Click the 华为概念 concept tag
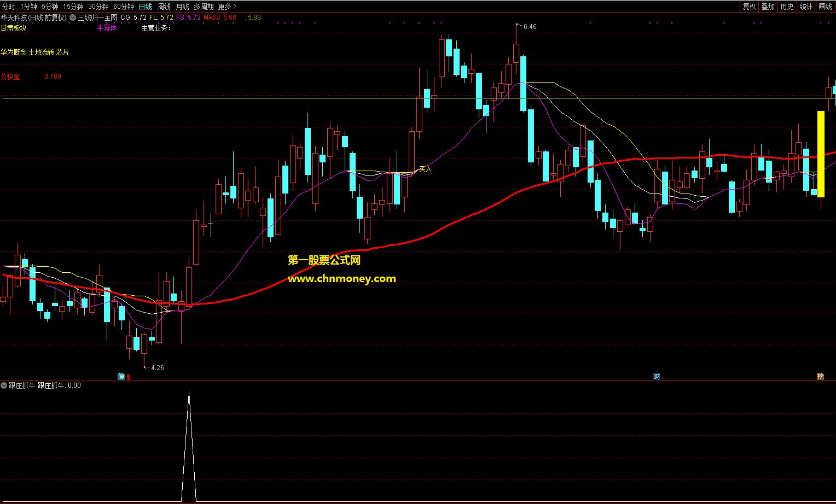Viewport: 836px width, 504px height. point(14,52)
